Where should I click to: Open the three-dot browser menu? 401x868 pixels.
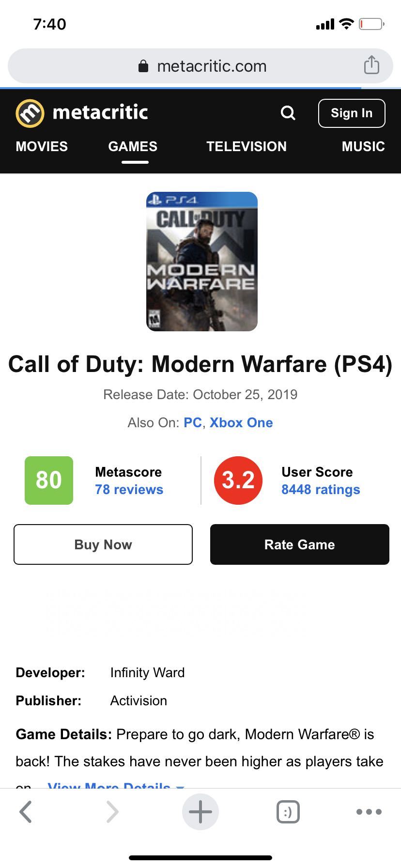369,812
